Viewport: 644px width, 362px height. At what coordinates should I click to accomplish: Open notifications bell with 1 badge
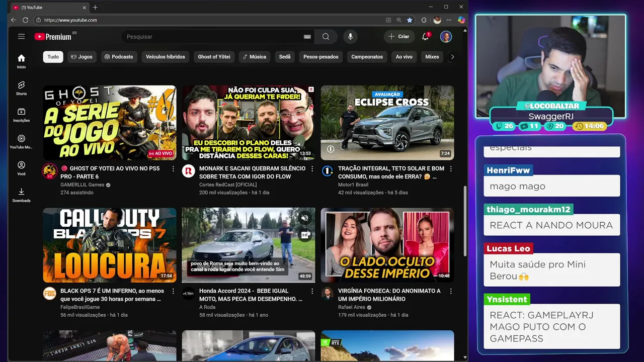click(426, 36)
